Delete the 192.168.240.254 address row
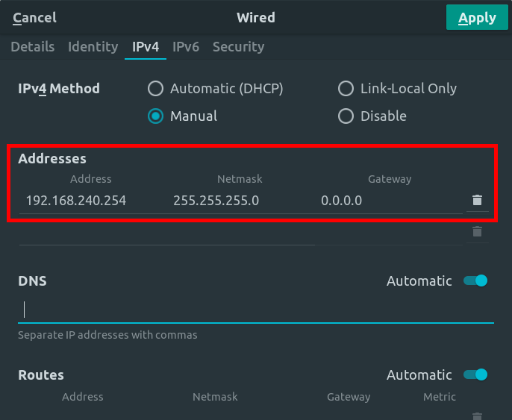This screenshot has height=420, width=512. (477, 200)
